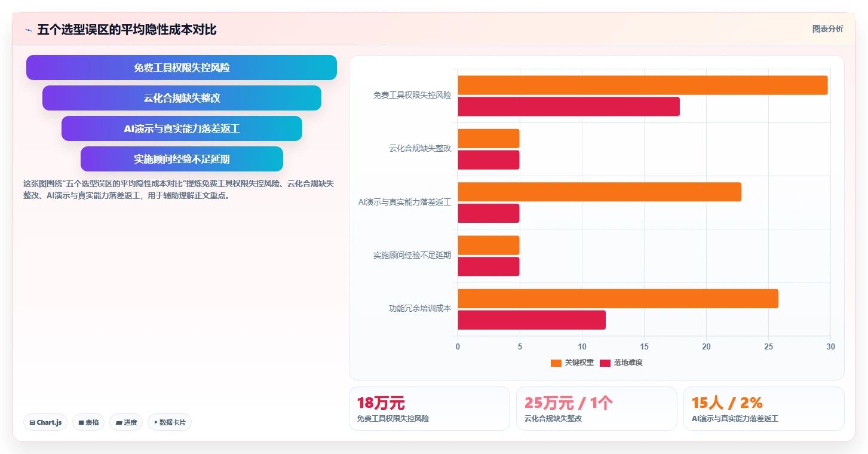Image resolution: width=868 pixels, height=454 pixels.
Task: Click the x-axis value 15
Action: (644, 346)
